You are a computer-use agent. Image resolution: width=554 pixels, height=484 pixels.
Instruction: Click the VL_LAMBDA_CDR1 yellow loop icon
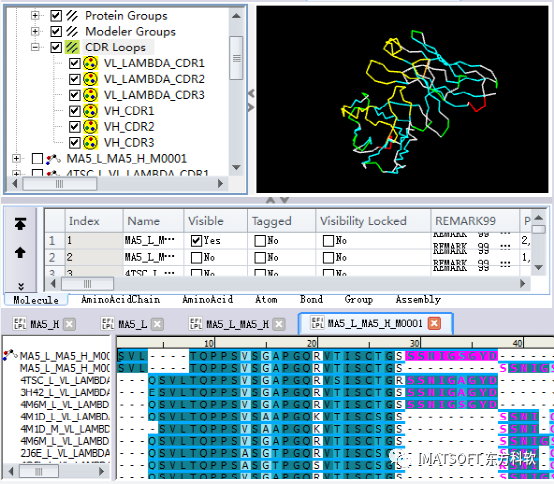click(x=90, y=63)
